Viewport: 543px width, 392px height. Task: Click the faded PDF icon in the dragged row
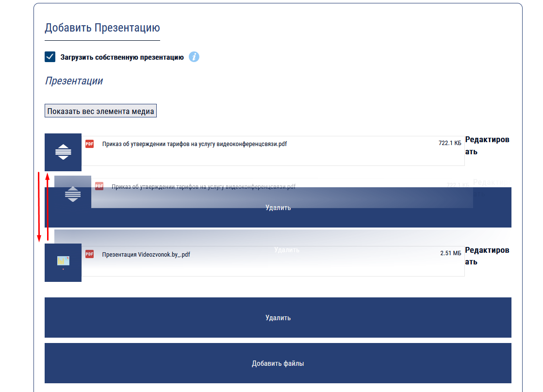(x=99, y=186)
